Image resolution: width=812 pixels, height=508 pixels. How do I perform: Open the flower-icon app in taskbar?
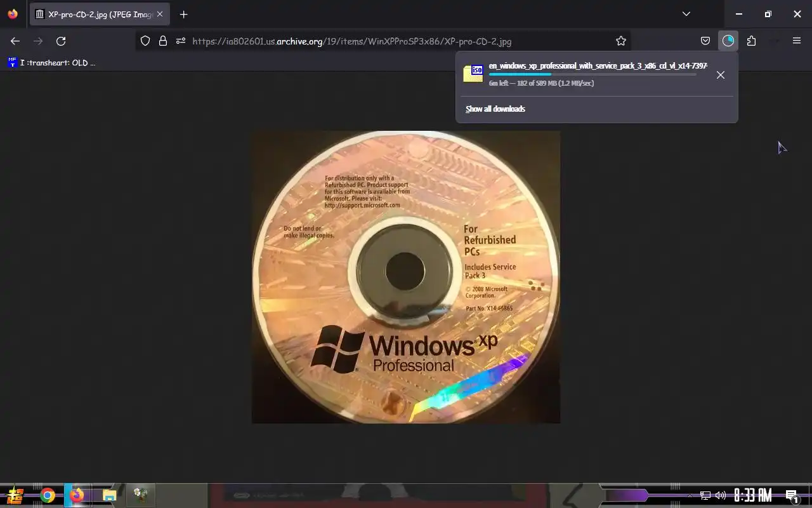141,495
